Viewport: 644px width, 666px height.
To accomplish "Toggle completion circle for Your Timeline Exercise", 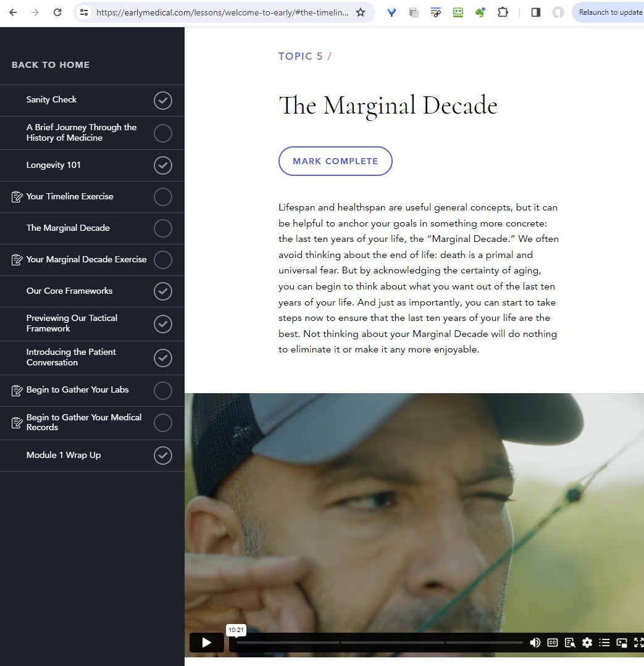I will pos(162,197).
